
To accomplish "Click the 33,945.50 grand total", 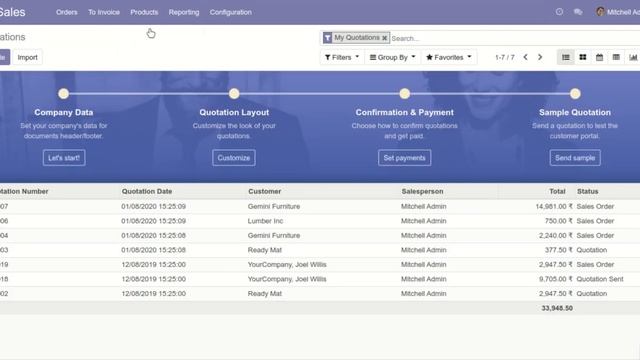I will [x=557, y=308].
